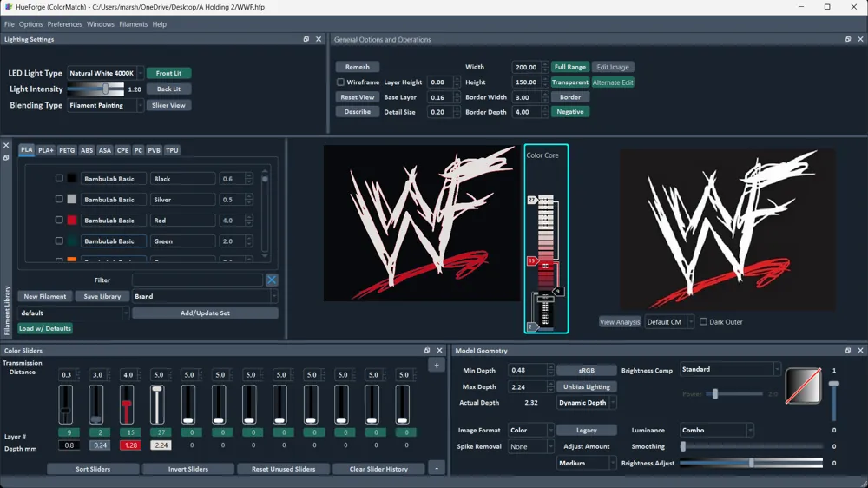The image size is (868, 488).
Task: Click the Slicer View button
Action: pos(169,105)
